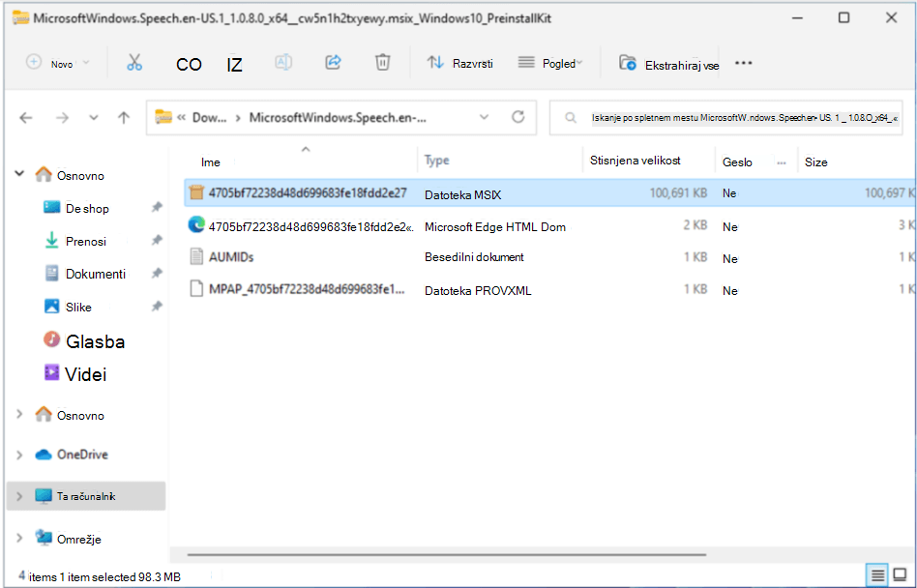Unpin Prenosi using pin icon
Image resolution: width=917 pixels, height=588 pixels.
(157, 240)
